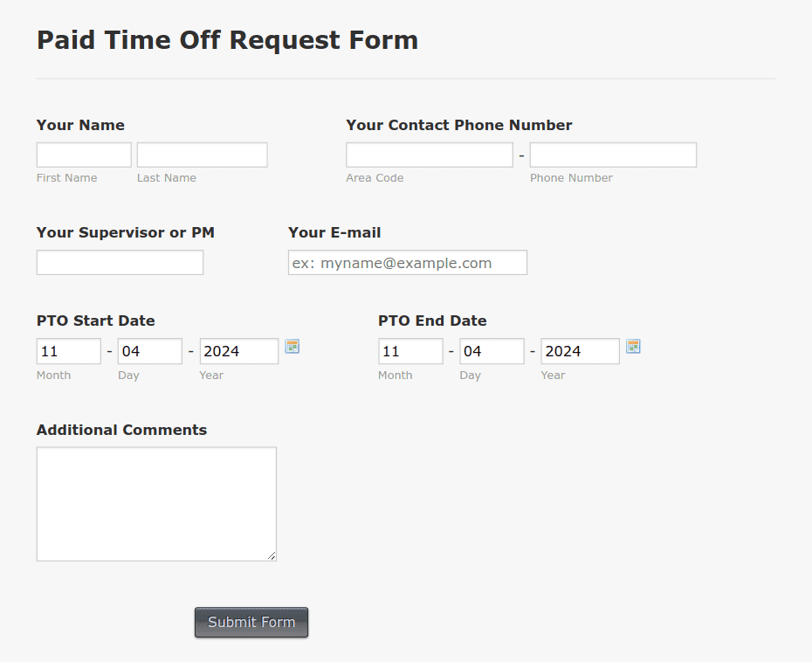Image resolution: width=812 pixels, height=662 pixels.
Task: Select the Your E-mail input box
Action: coord(407,262)
